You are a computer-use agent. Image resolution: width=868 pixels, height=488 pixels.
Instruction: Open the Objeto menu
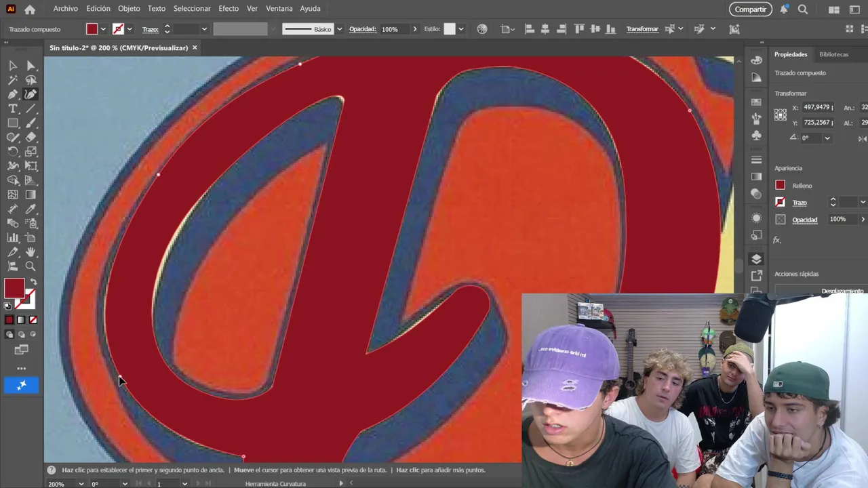click(129, 9)
